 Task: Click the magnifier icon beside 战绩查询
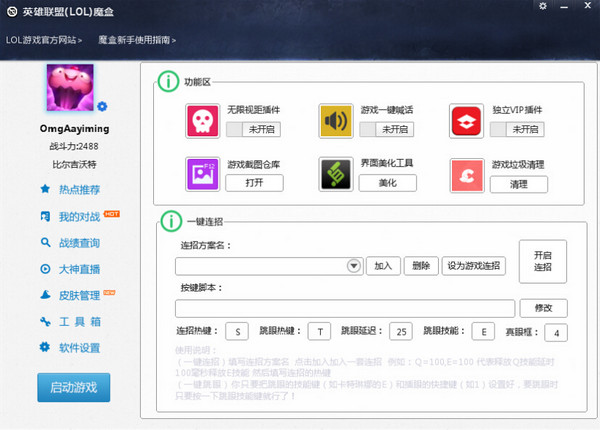[45, 242]
